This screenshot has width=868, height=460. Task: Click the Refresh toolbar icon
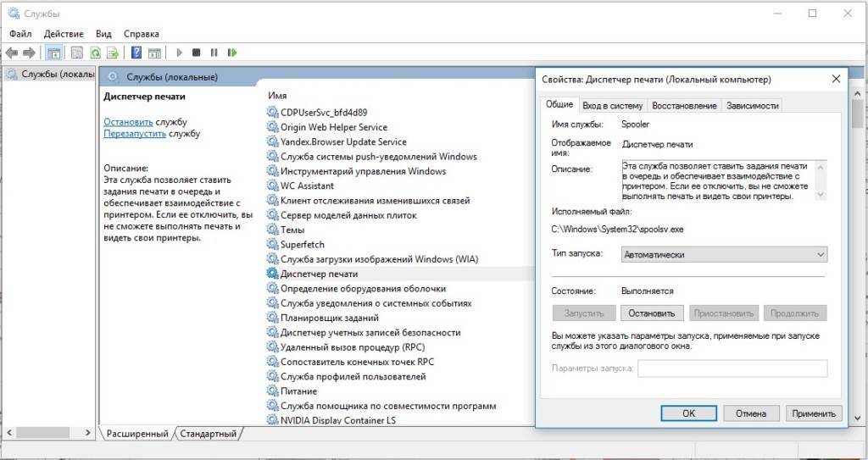96,53
